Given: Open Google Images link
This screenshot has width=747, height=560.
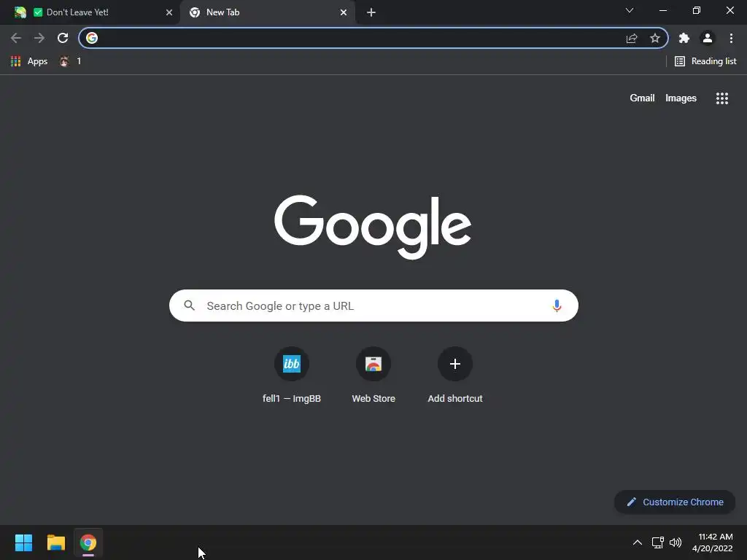Looking at the screenshot, I should click(681, 98).
